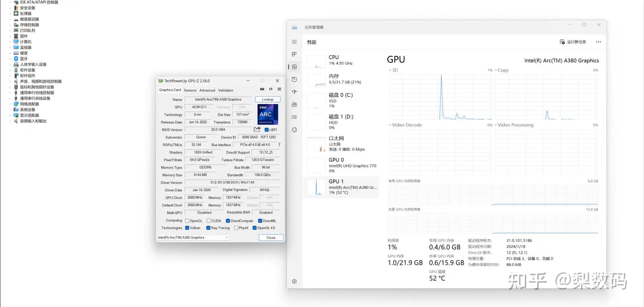The height and width of the screenshot is (307, 644).
Task: Open the Video Processing graph selector dropdown
Action: click(x=514, y=125)
